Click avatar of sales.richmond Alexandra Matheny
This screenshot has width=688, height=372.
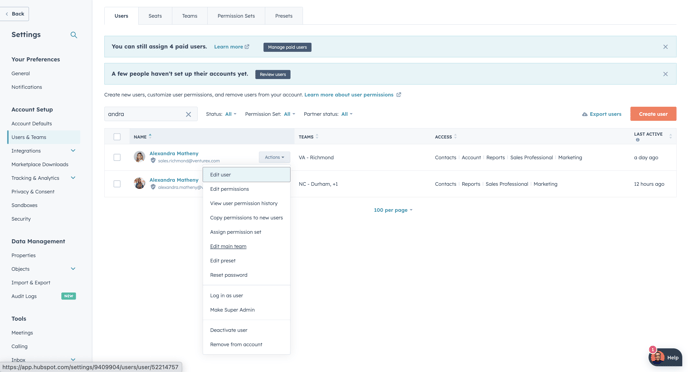(140, 157)
